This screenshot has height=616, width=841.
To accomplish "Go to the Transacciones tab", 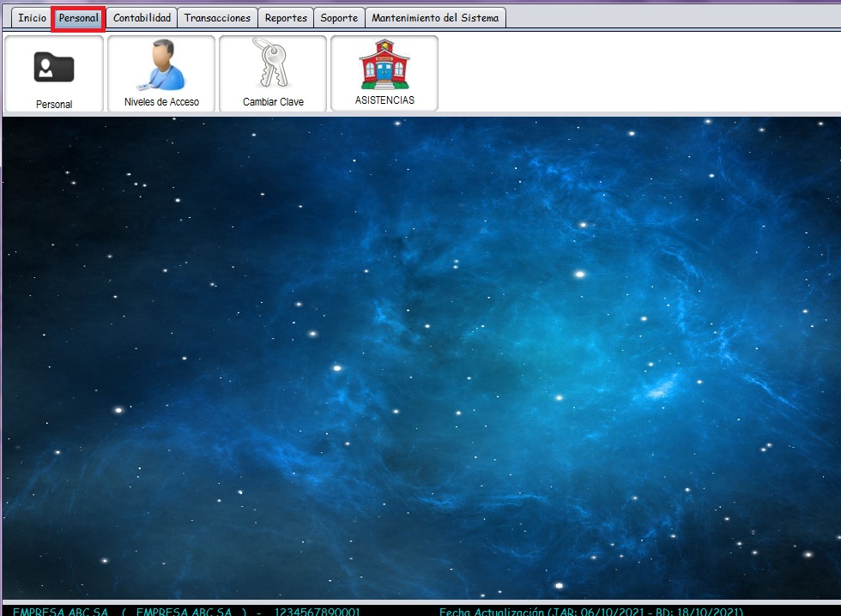I will click(x=217, y=18).
